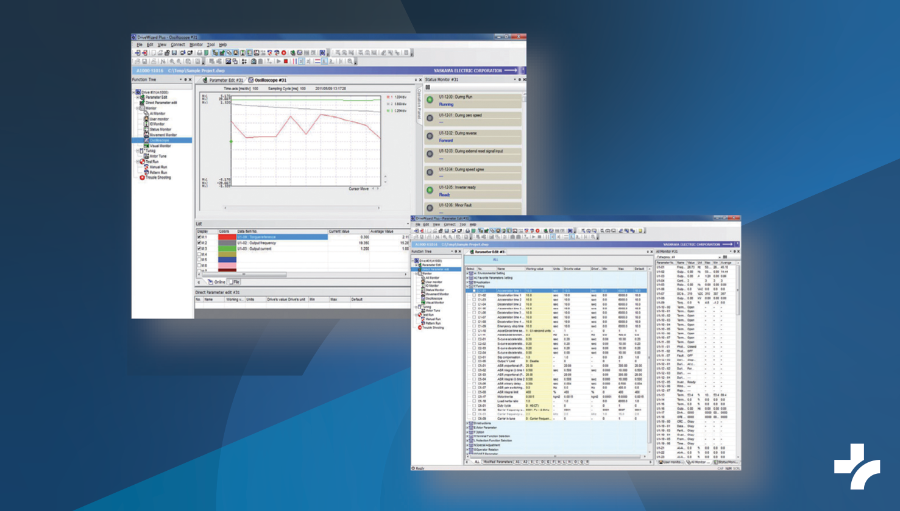This screenshot has width=900, height=511.
Task: Collapse the Monitor node in Oscilloscope window tree
Action: click(137, 108)
